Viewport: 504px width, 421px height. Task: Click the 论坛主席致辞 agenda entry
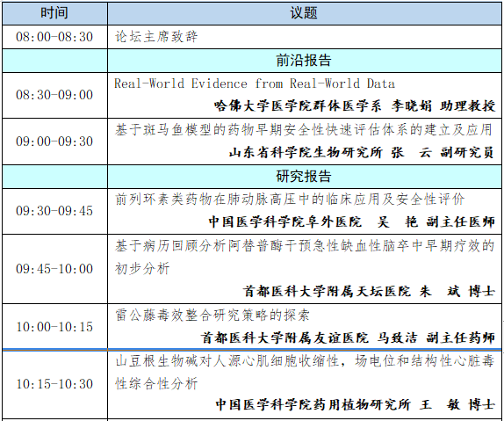click(156, 37)
